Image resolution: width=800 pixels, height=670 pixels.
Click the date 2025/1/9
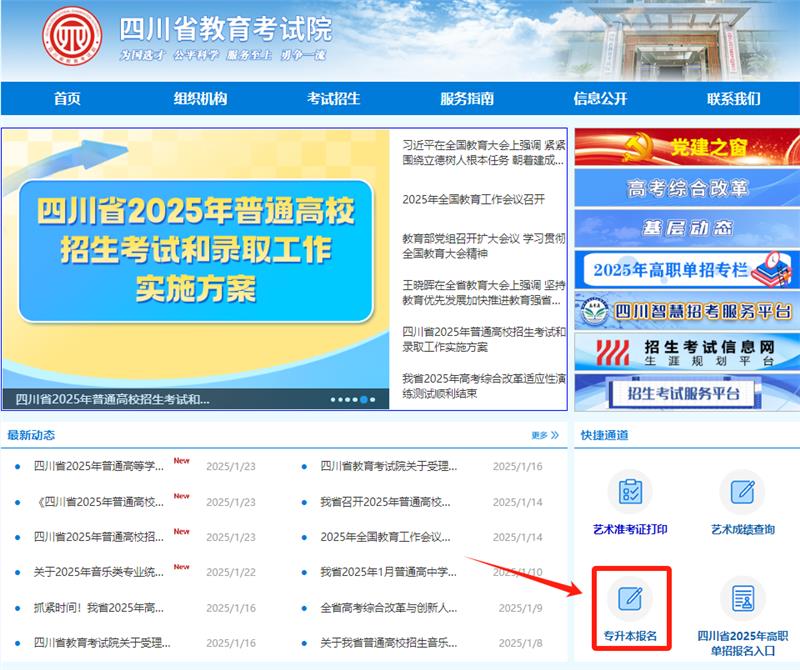(x=520, y=608)
